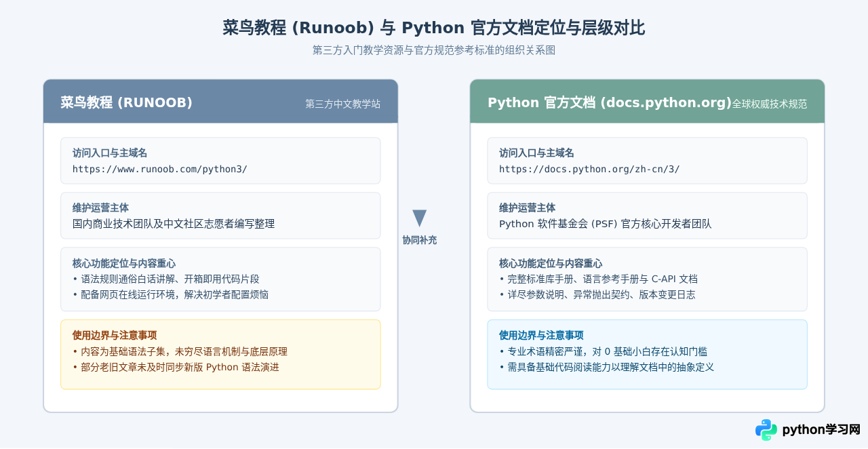Click 核心功能定位与内容重心 in the Python docs card

click(551, 263)
